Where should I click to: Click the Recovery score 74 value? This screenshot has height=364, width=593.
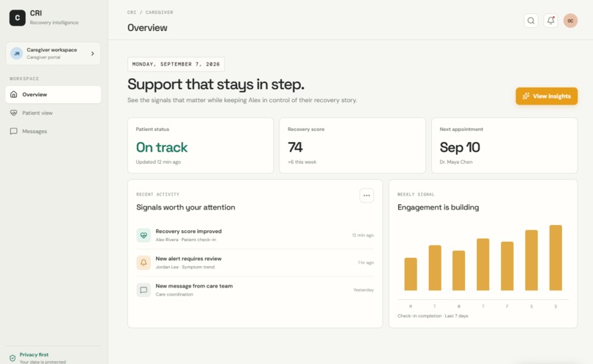click(295, 147)
